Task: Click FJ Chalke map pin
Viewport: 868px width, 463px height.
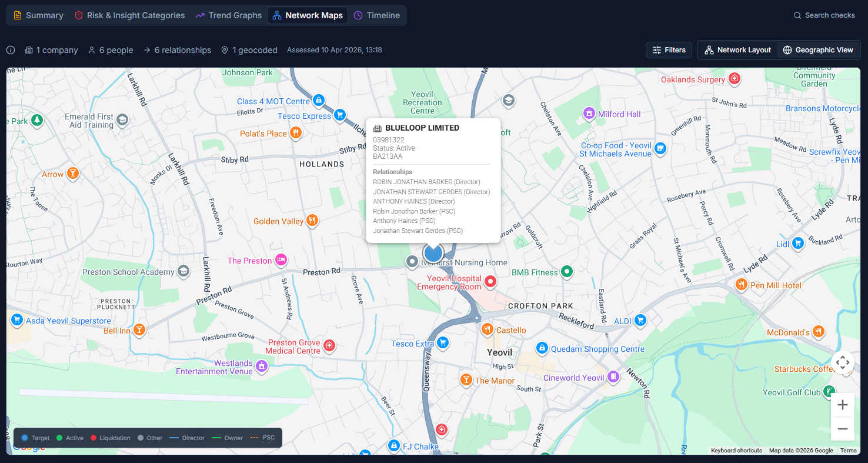Action: click(393, 446)
